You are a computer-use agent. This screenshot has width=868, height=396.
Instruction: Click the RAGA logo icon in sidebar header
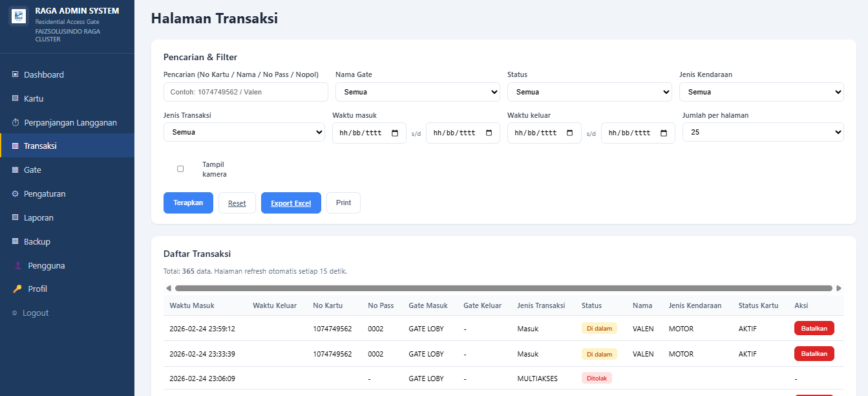pyautogui.click(x=19, y=16)
